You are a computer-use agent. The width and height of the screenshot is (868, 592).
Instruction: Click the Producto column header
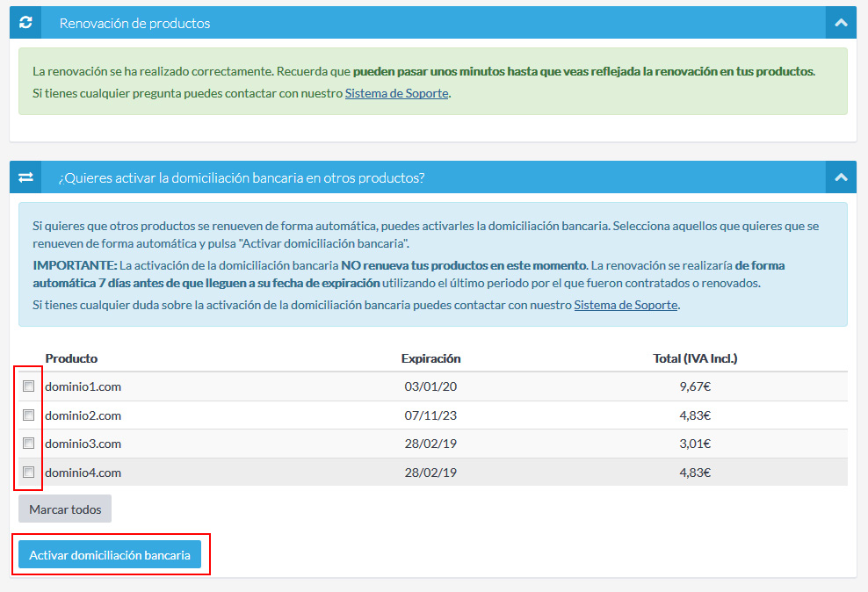[x=71, y=358]
